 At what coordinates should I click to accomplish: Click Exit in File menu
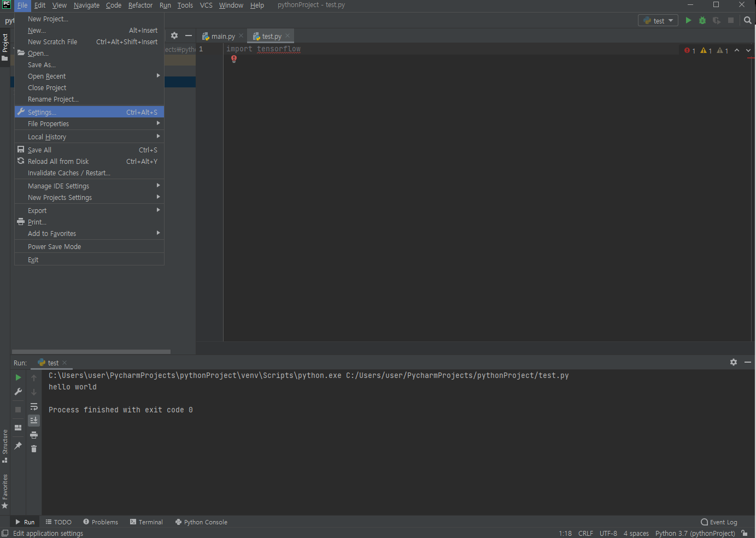tap(90, 259)
